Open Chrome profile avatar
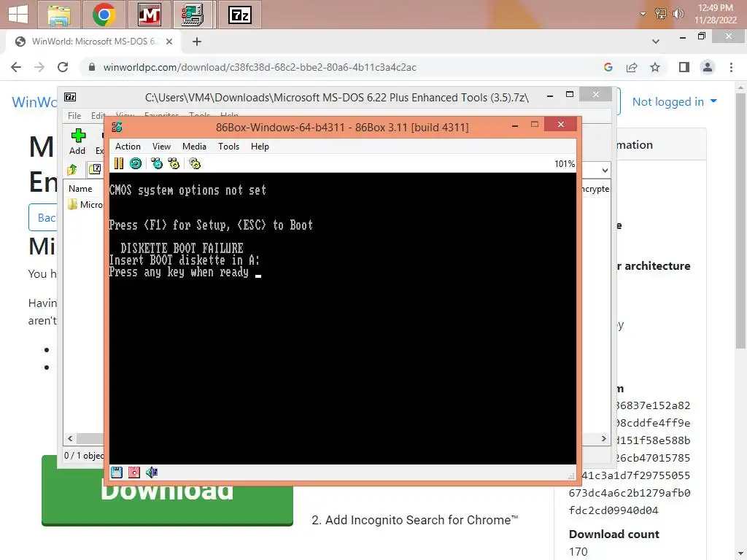Image resolution: width=747 pixels, height=560 pixels. click(x=708, y=67)
